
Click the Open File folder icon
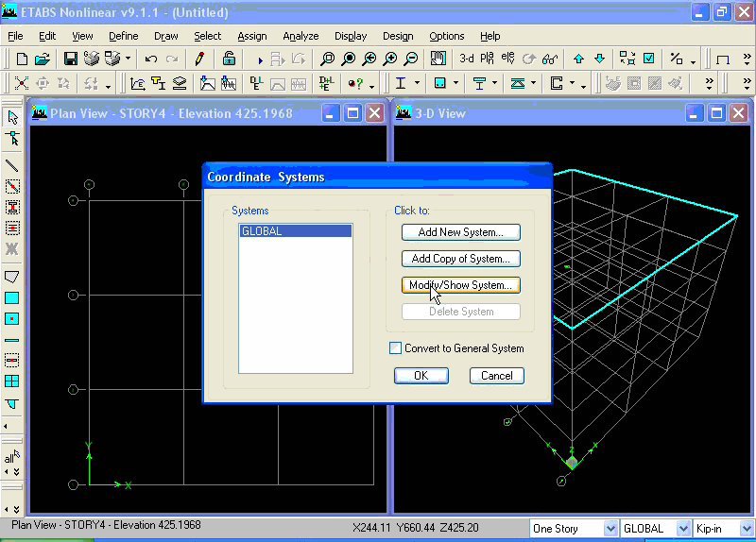point(42,59)
